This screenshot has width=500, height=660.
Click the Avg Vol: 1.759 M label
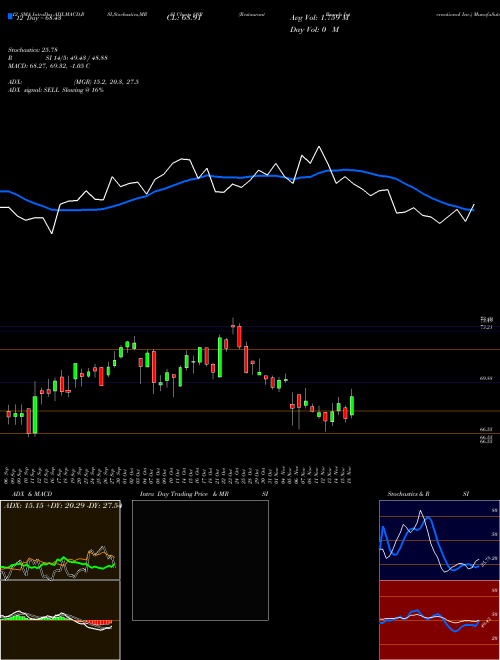320,18
